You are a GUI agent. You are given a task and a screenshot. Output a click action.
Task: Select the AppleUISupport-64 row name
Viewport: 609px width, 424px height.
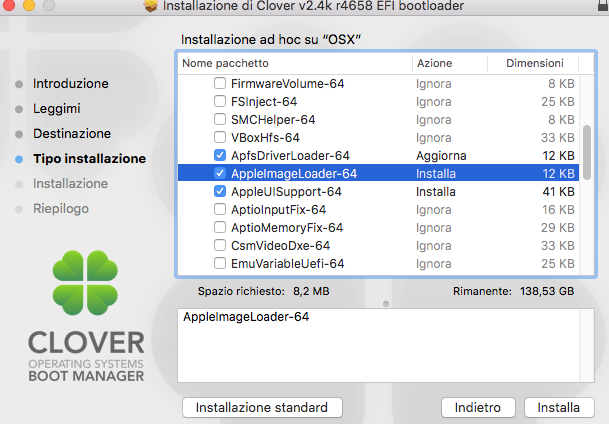click(286, 192)
